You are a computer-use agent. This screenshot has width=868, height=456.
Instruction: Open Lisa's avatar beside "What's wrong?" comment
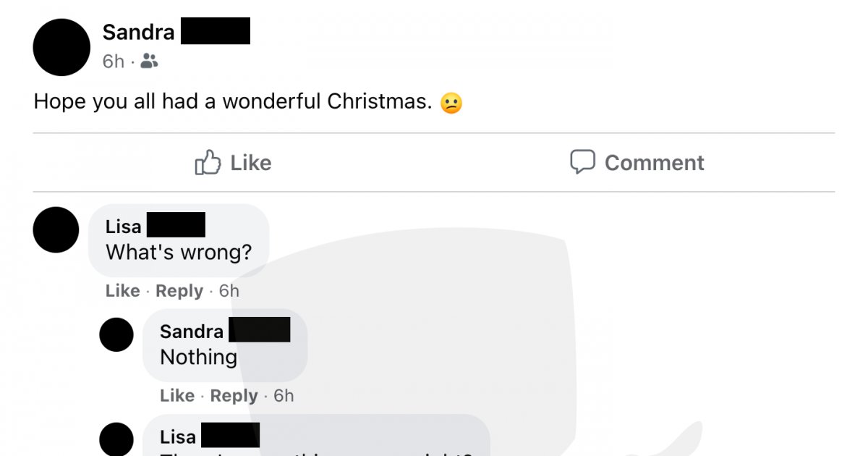click(56, 229)
